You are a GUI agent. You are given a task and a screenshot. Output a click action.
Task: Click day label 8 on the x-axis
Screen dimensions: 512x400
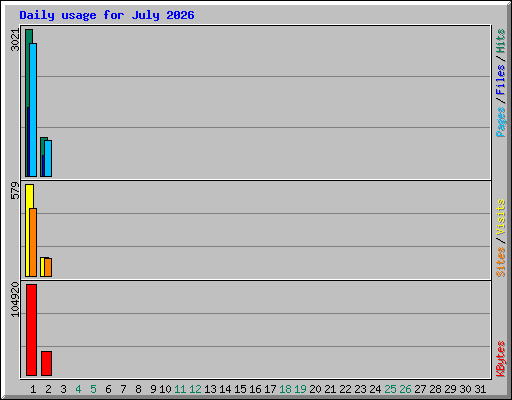tap(138, 389)
